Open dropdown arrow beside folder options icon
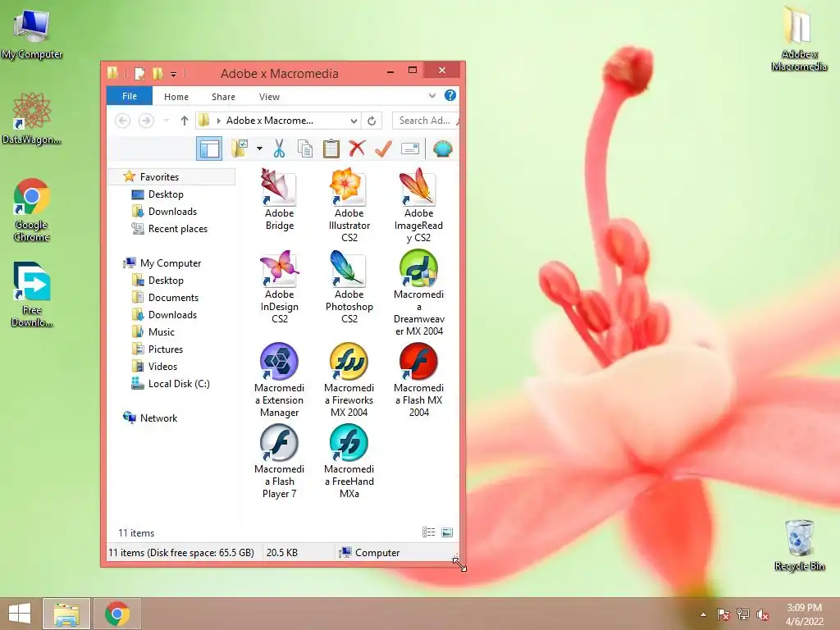This screenshot has height=630, width=840. pos(259,148)
